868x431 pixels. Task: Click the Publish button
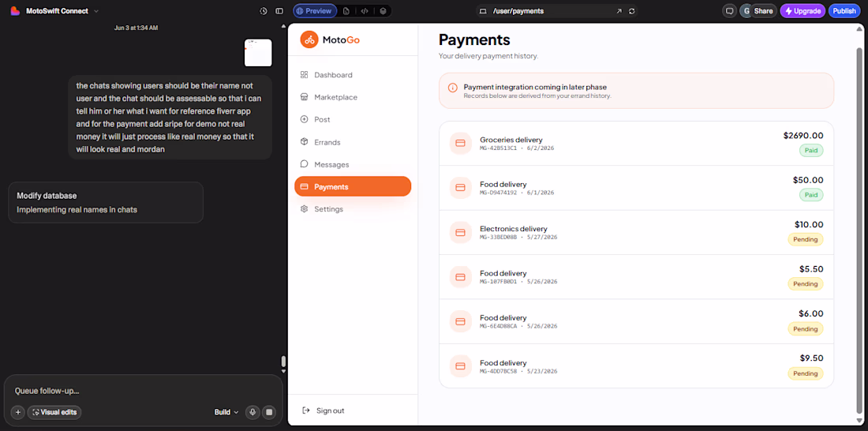[844, 11]
